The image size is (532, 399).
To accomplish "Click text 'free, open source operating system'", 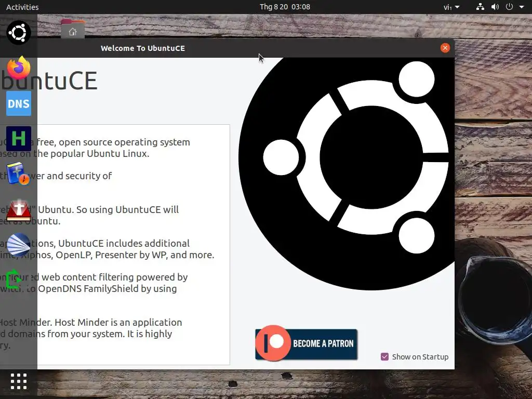I will [x=113, y=142].
